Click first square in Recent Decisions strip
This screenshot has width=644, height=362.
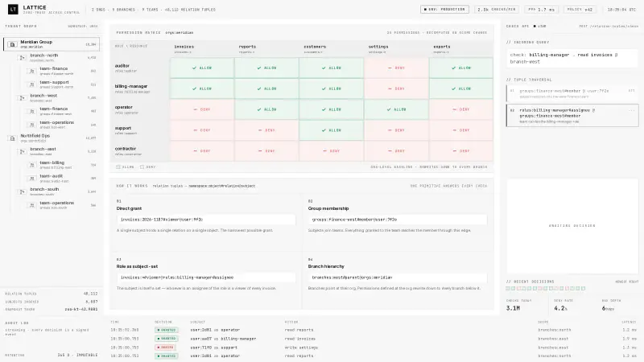click(508, 289)
